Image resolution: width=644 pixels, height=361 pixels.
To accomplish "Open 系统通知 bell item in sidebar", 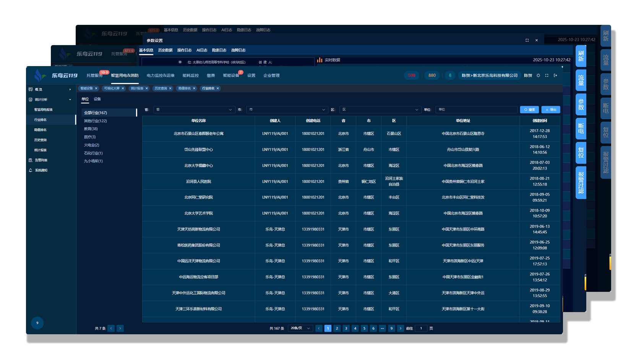I will (41, 170).
